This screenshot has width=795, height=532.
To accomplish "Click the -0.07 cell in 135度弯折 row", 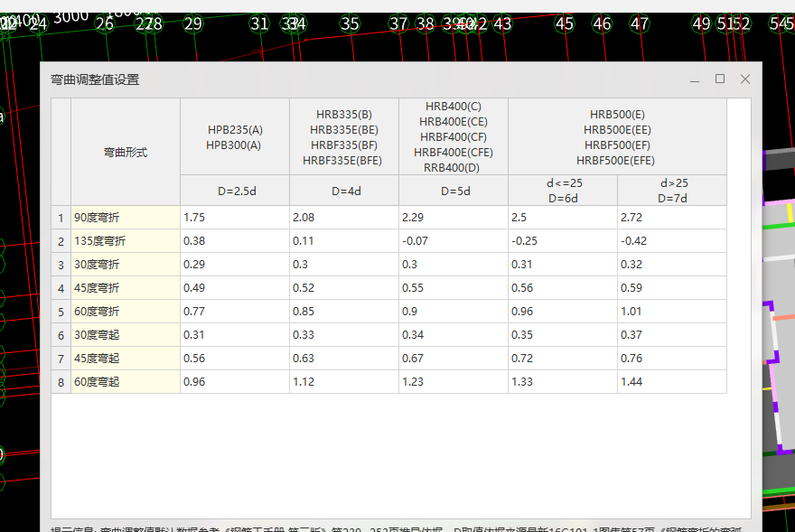I will (x=454, y=241).
